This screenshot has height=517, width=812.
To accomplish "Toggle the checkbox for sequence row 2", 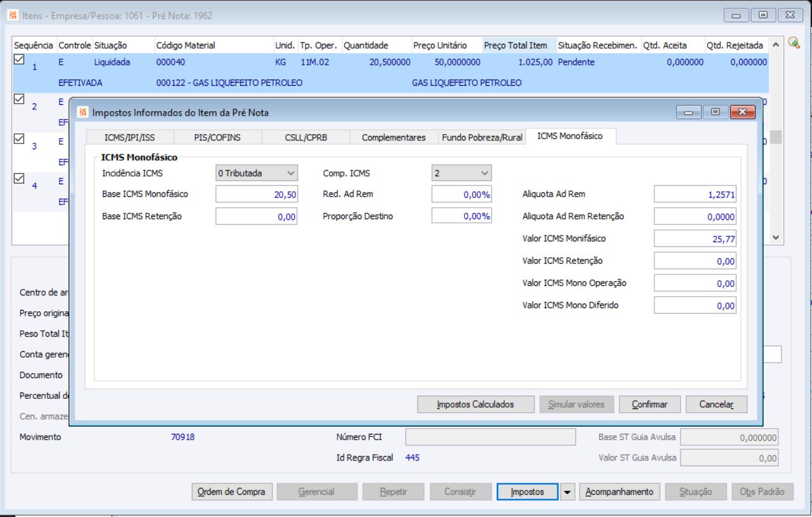I will tap(19, 99).
